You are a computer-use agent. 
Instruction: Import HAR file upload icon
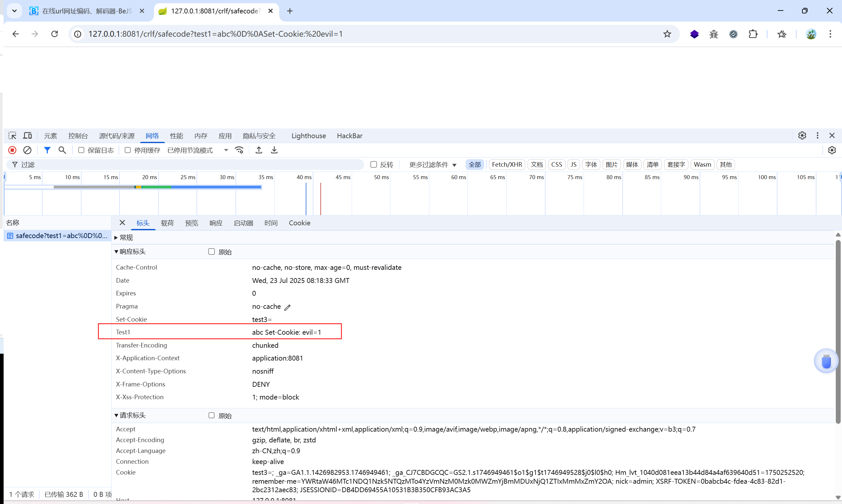[x=259, y=150]
